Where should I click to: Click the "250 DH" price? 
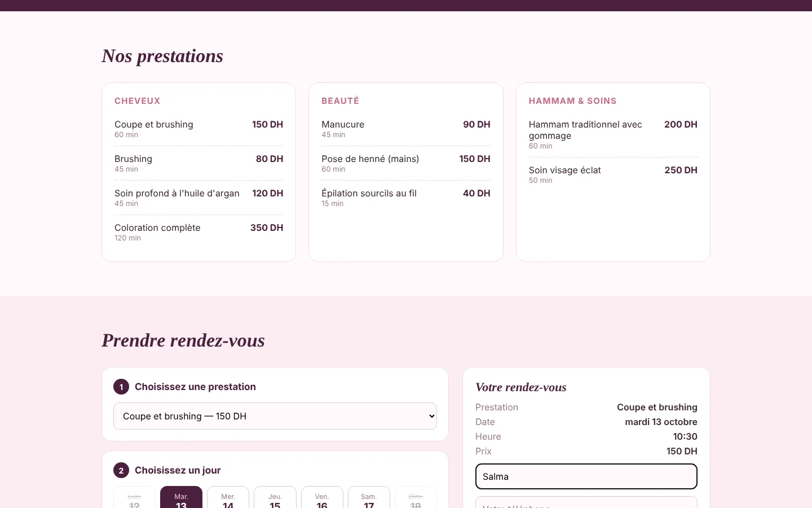coord(681,170)
